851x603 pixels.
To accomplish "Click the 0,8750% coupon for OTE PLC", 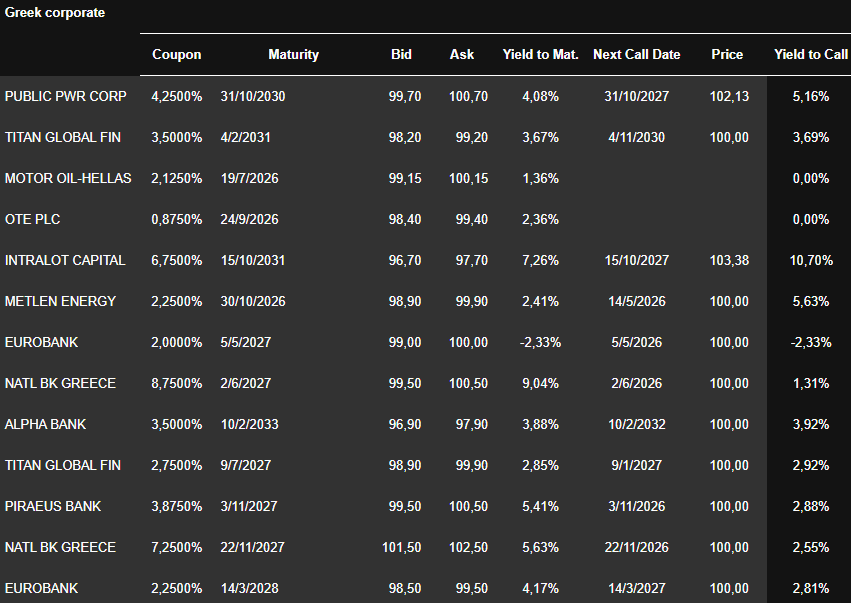I will point(176,219).
